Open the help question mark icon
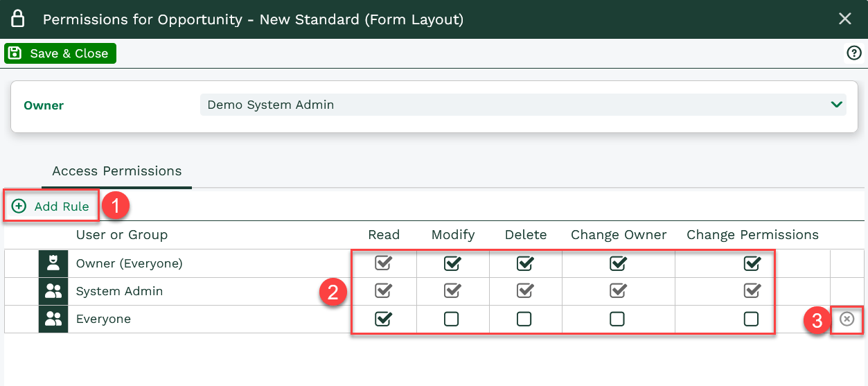Image resolution: width=868 pixels, height=386 pixels. point(854,53)
